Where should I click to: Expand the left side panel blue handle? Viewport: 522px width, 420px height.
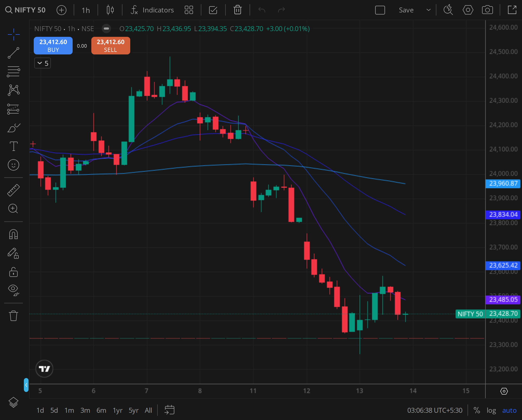pyautogui.click(x=26, y=385)
